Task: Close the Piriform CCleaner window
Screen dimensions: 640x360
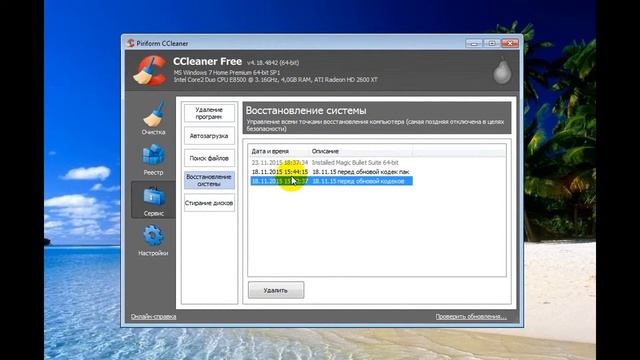Action: [x=510, y=43]
